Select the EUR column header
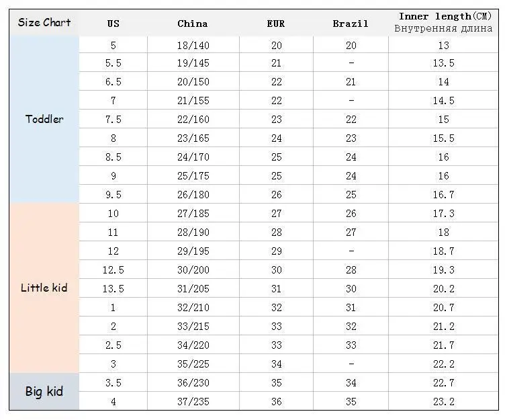This screenshot has height=420, width=507. pos(276,24)
